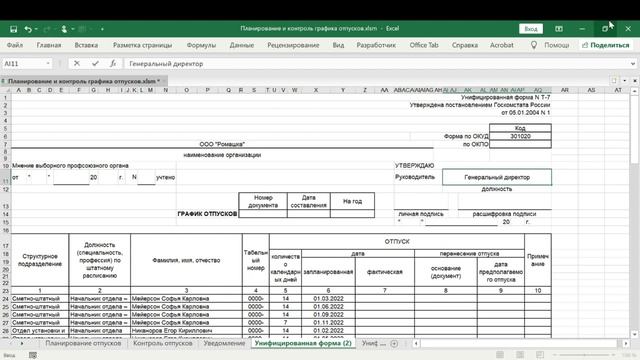Click the Отдел установки и cell
The height and width of the screenshot is (360, 640).
click(x=40, y=330)
